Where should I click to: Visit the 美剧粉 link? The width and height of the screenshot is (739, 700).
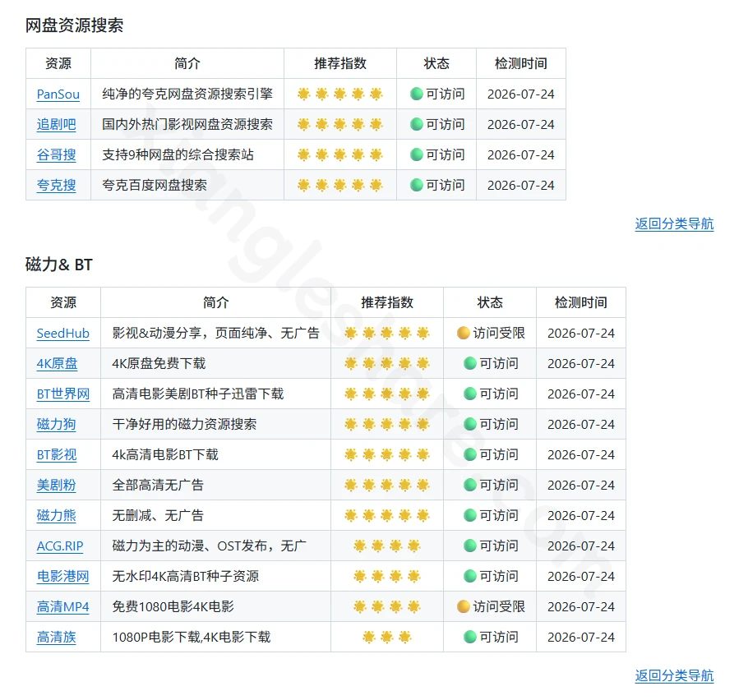56,486
